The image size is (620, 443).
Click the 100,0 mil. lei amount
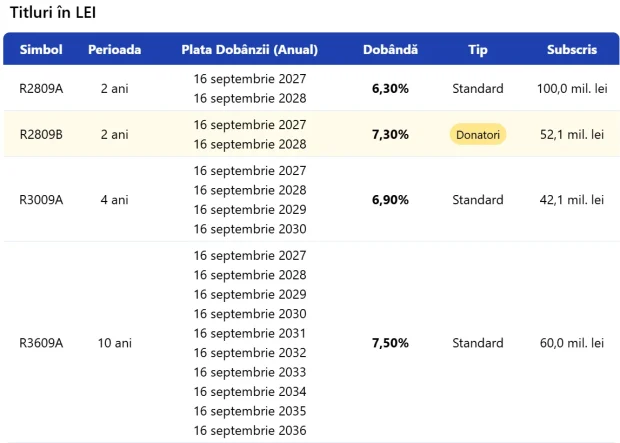point(572,89)
